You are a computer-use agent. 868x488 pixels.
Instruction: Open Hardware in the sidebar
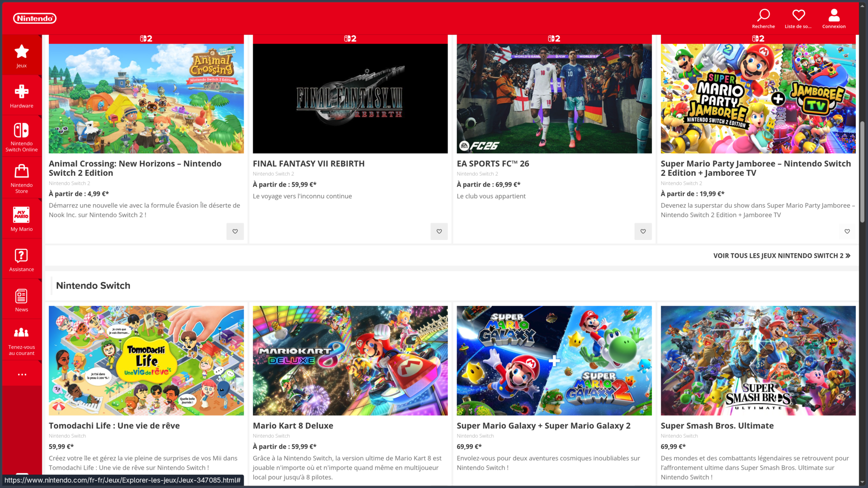click(x=22, y=95)
